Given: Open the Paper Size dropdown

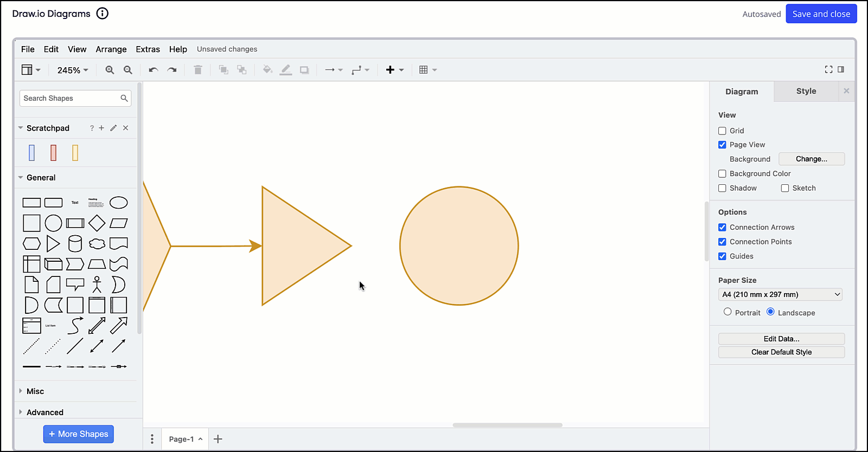Looking at the screenshot, I should pyautogui.click(x=781, y=295).
